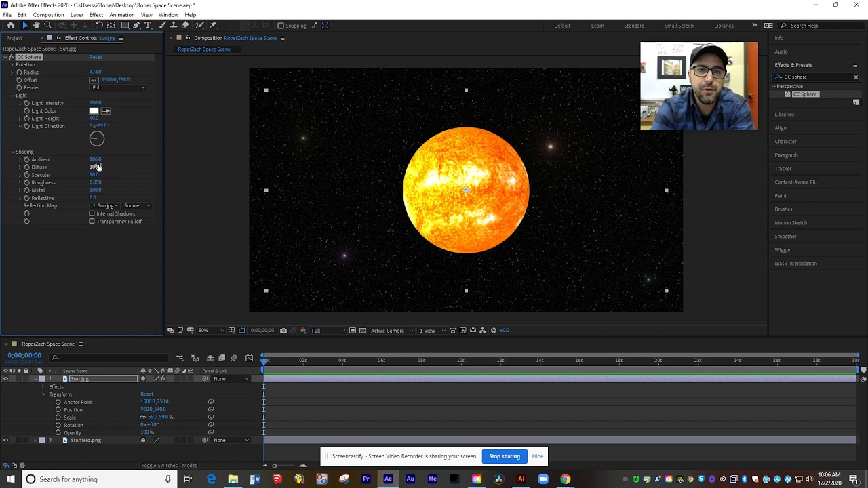Click Stop sharing button
Screen dimensions: 868x488
(x=505, y=456)
